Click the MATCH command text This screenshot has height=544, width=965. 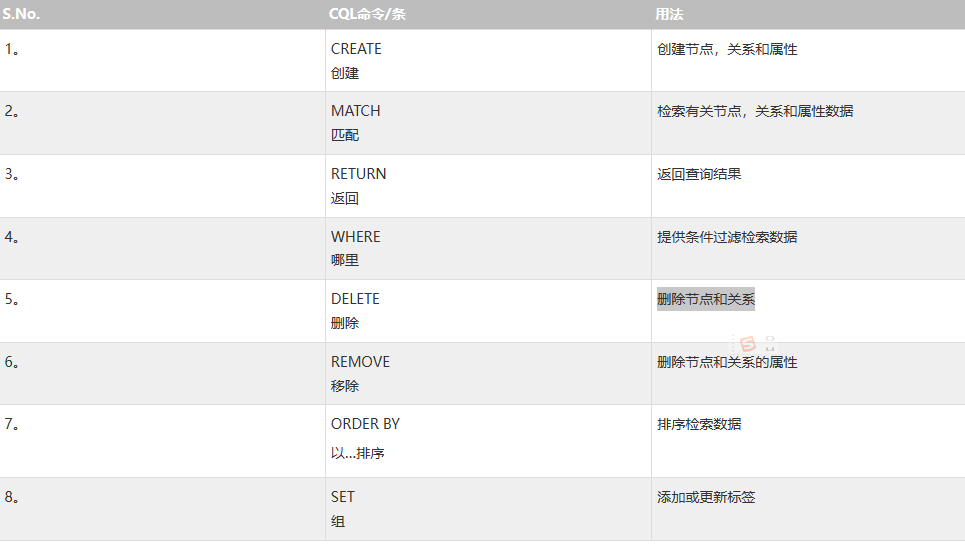coord(355,111)
